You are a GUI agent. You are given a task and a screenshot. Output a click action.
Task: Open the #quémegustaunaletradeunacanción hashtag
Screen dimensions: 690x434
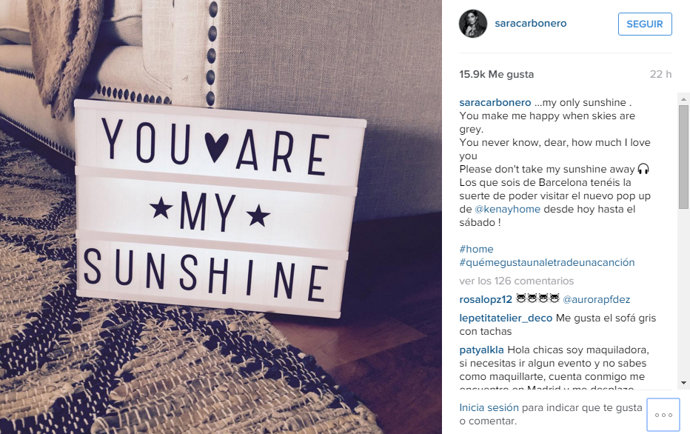click(547, 262)
